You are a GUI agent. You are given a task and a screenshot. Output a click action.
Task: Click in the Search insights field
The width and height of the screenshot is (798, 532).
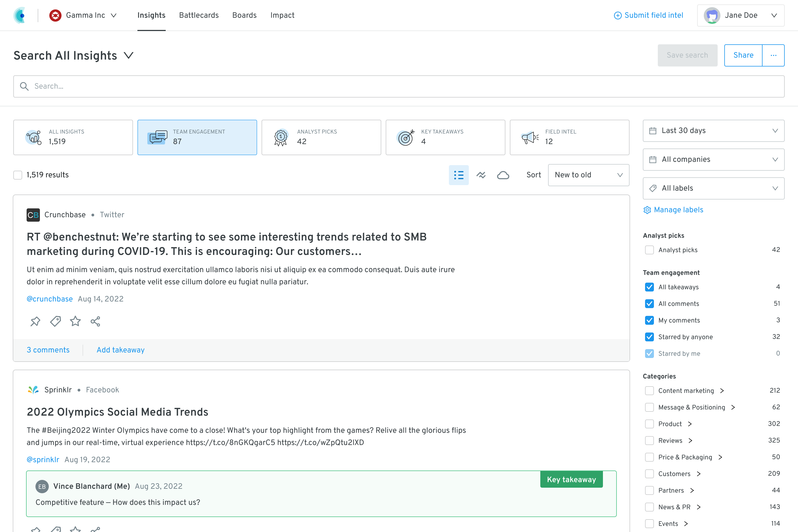(x=399, y=86)
